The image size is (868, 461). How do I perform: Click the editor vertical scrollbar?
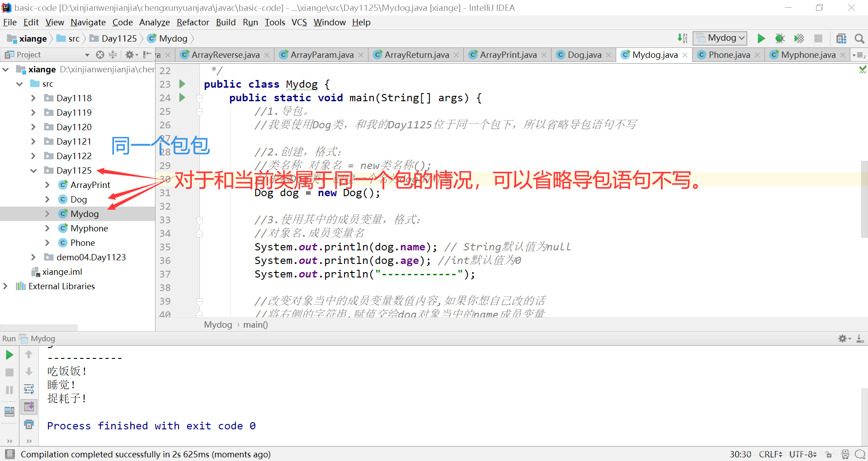pyautogui.click(x=864, y=199)
